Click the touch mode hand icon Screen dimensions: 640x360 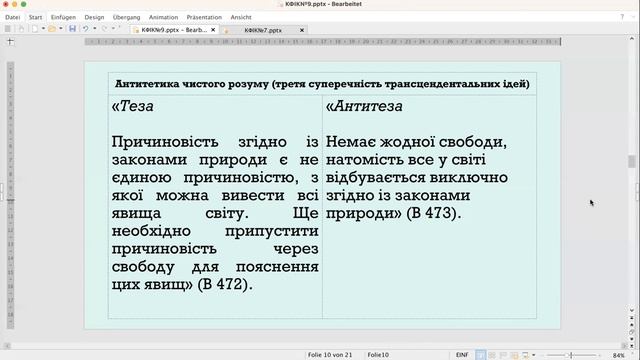coord(21,29)
